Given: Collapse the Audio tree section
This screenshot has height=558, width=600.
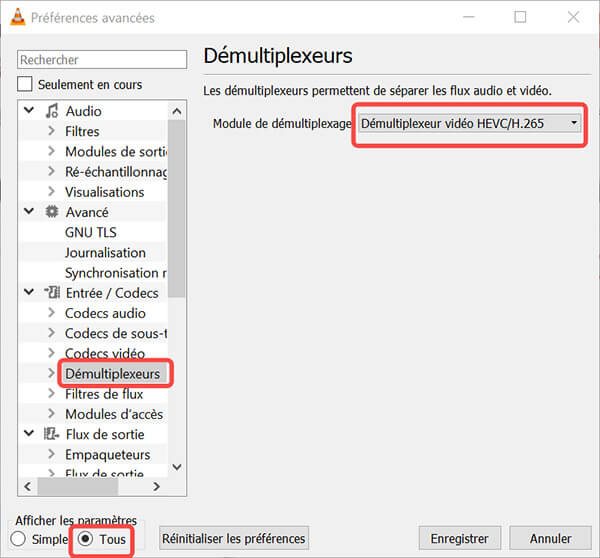Looking at the screenshot, I should click(29, 111).
